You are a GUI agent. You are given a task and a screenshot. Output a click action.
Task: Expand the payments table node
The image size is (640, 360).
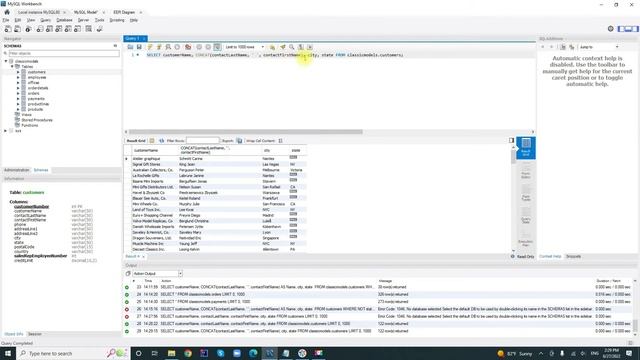click(x=18, y=98)
